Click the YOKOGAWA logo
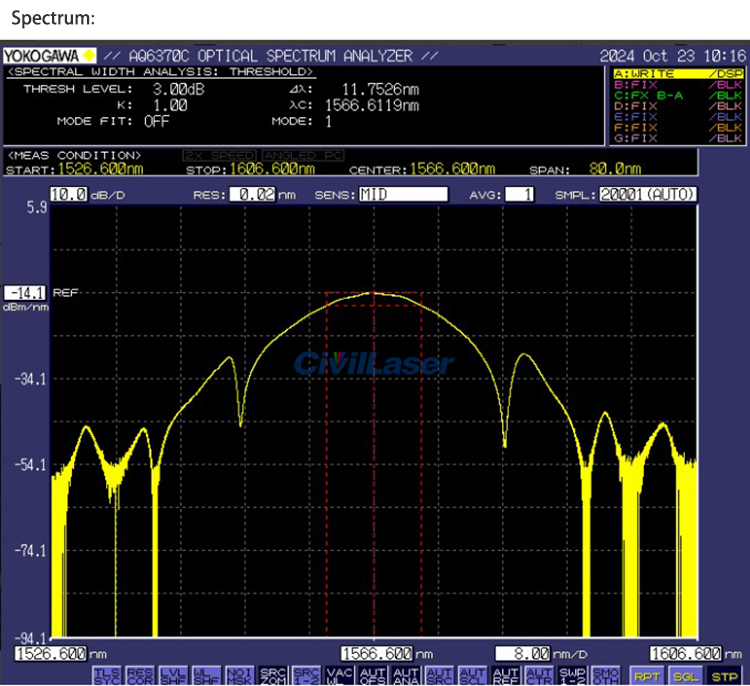750x686 pixels. pyautogui.click(x=49, y=56)
